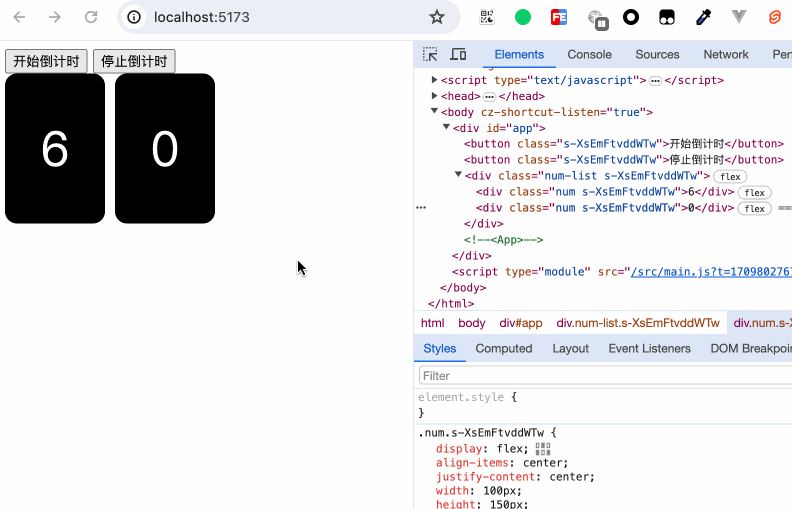Select body in the breadcrumb bar
Screen dimensions: 792x509
pos(472,323)
